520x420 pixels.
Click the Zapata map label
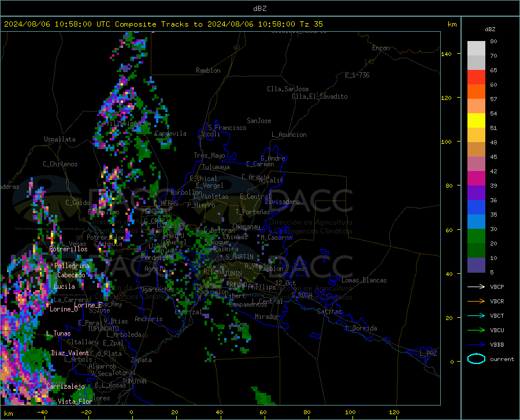pos(142,360)
